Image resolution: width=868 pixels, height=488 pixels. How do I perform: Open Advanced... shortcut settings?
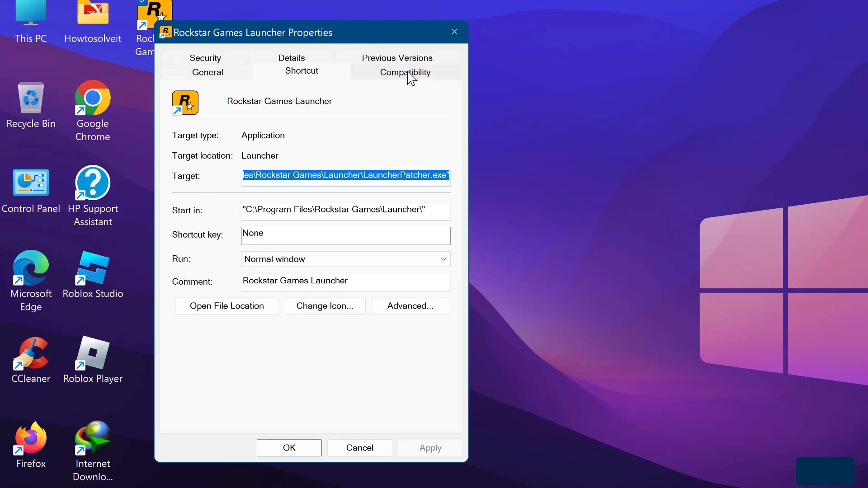tap(410, 306)
